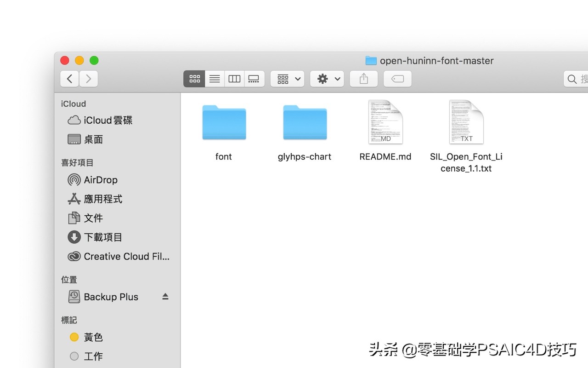Click the glyhps-chart name label
588x368 pixels.
coord(305,157)
